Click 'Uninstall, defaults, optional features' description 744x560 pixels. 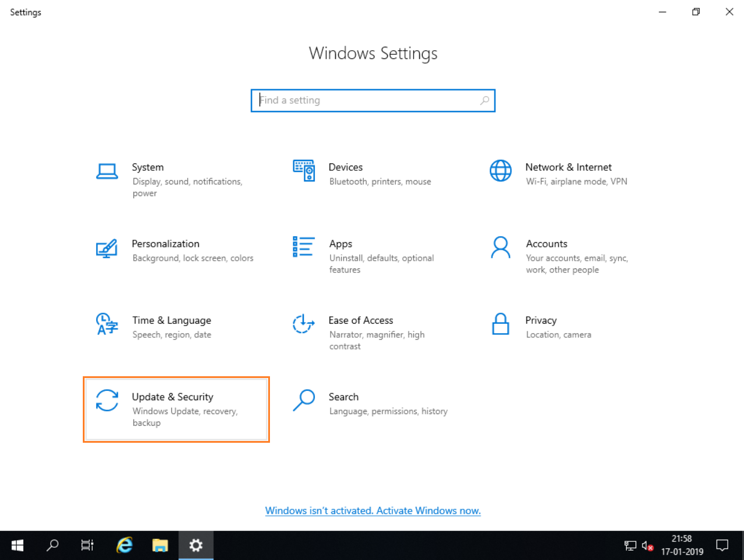point(381,264)
